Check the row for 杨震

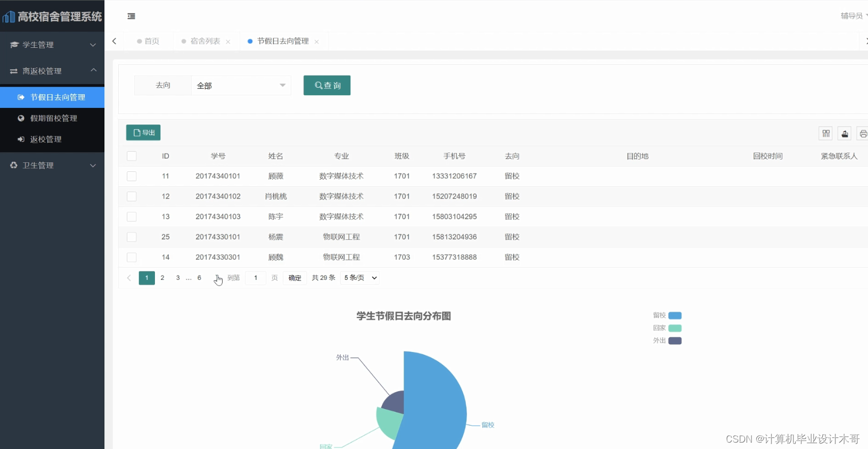132,237
